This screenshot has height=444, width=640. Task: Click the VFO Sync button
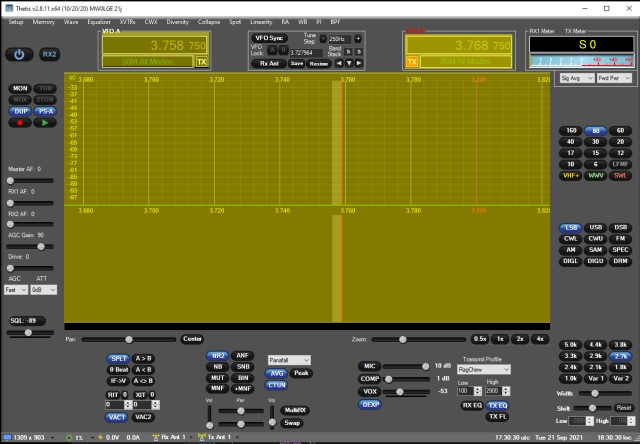tap(269, 38)
